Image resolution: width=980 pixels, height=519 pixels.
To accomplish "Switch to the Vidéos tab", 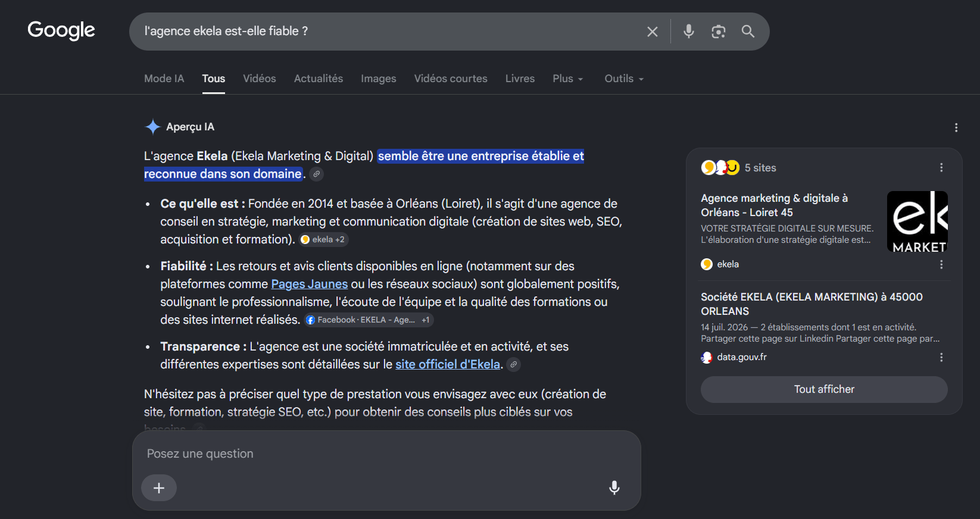I will (x=260, y=79).
